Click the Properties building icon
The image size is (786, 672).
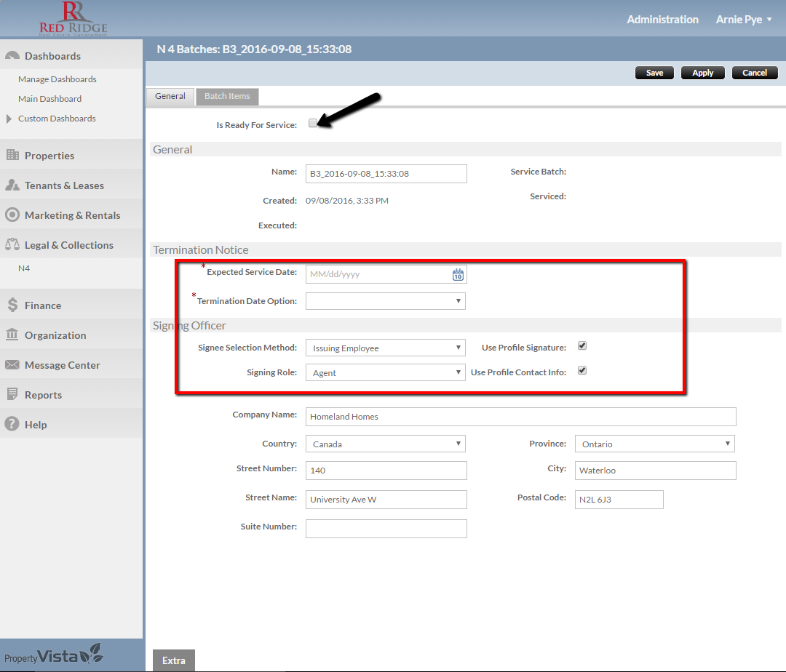click(12, 155)
